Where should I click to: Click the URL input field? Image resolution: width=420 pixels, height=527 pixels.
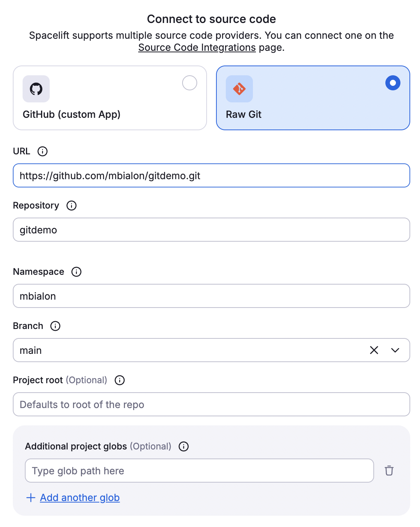212,175
